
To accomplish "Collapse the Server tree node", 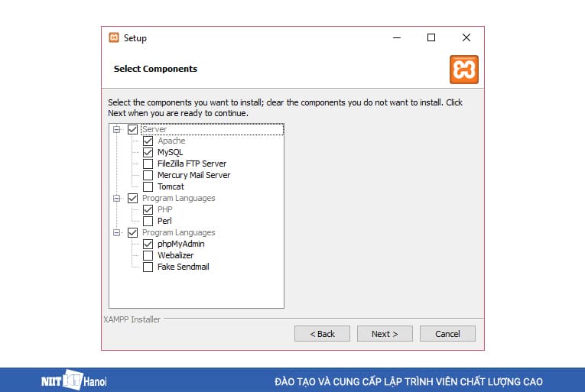I will pos(117,129).
